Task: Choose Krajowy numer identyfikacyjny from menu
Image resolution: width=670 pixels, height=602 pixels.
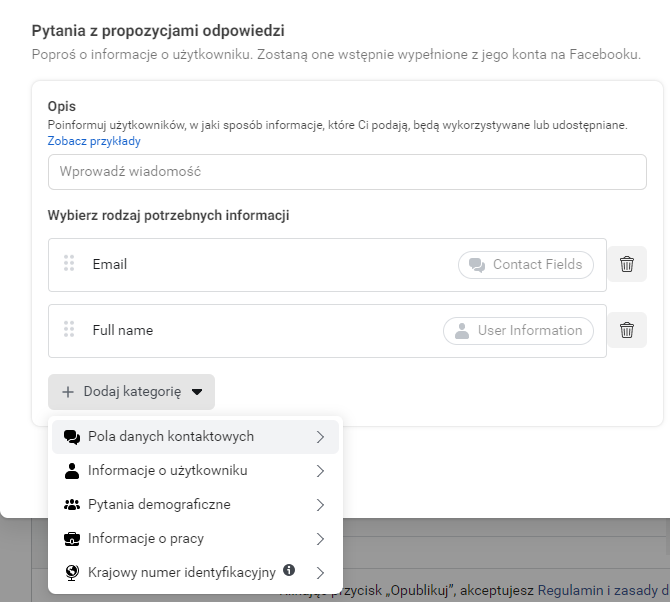Action: coord(181,573)
